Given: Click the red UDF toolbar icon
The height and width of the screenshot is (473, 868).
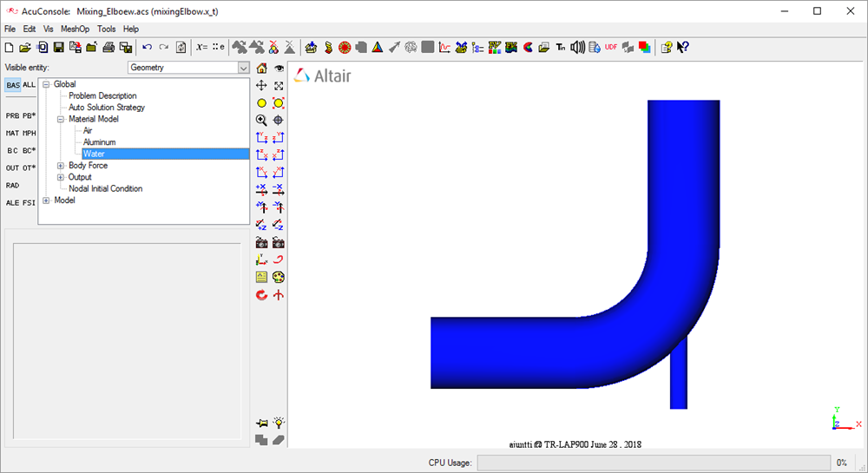Looking at the screenshot, I should 611,47.
